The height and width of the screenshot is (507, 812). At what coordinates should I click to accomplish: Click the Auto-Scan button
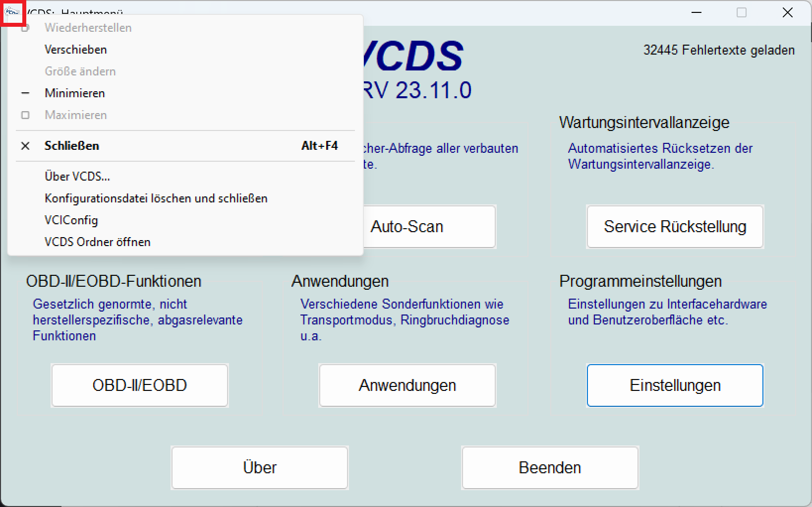point(429,227)
